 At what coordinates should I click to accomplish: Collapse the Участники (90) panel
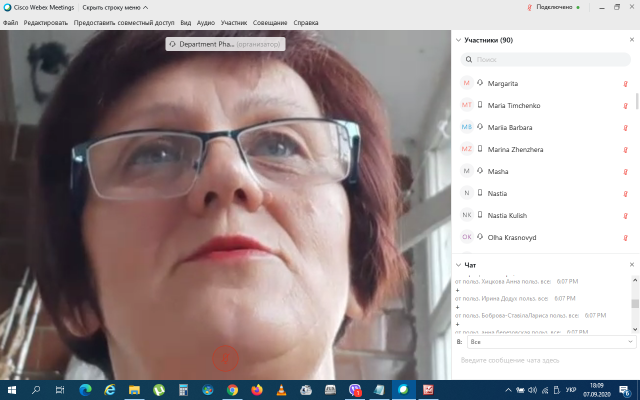[x=458, y=40]
